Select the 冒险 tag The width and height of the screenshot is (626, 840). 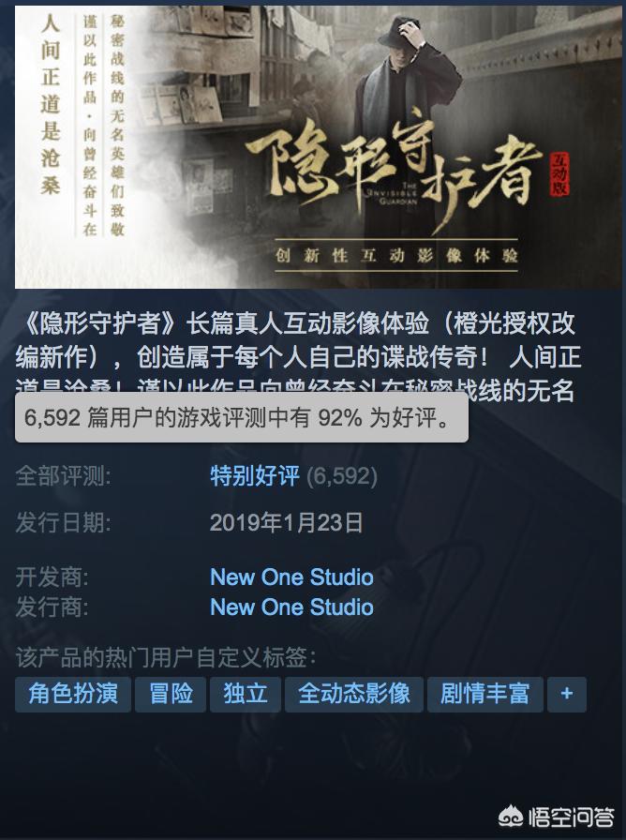point(171,695)
